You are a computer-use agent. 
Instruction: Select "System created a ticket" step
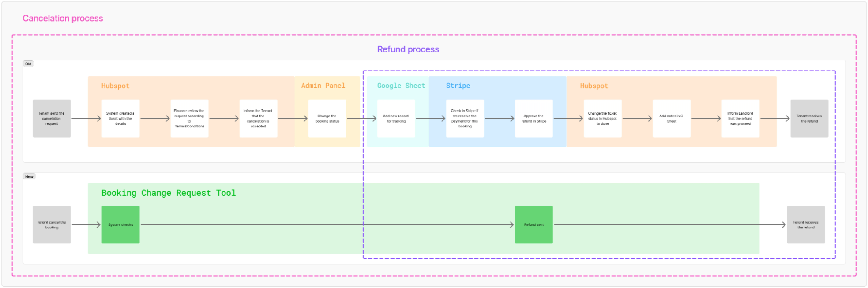click(x=120, y=119)
